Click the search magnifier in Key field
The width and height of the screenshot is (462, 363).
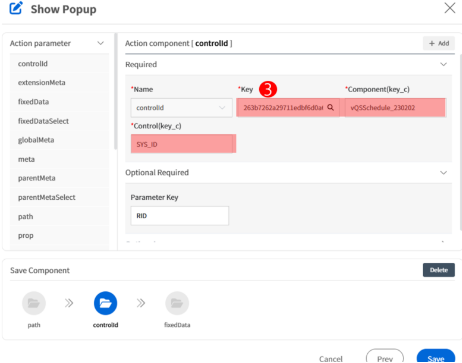click(330, 107)
